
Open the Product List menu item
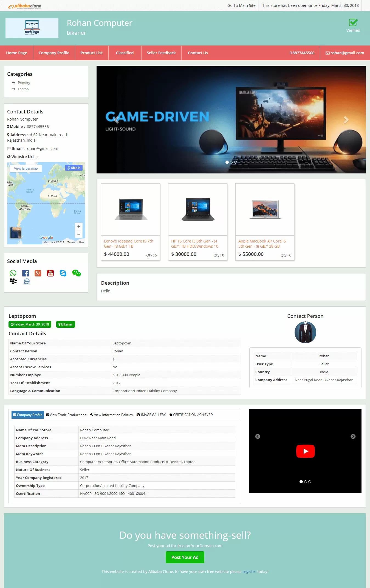tap(92, 53)
